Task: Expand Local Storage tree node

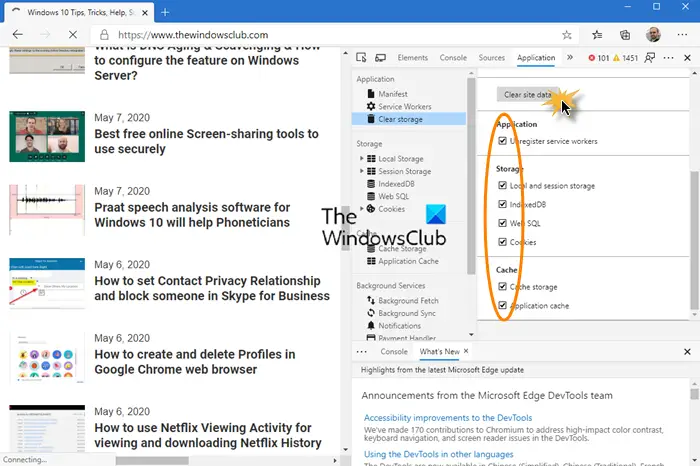Action: click(361, 158)
